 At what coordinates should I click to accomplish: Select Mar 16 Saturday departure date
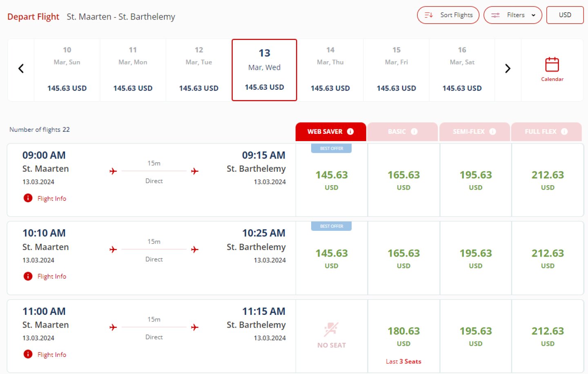461,69
